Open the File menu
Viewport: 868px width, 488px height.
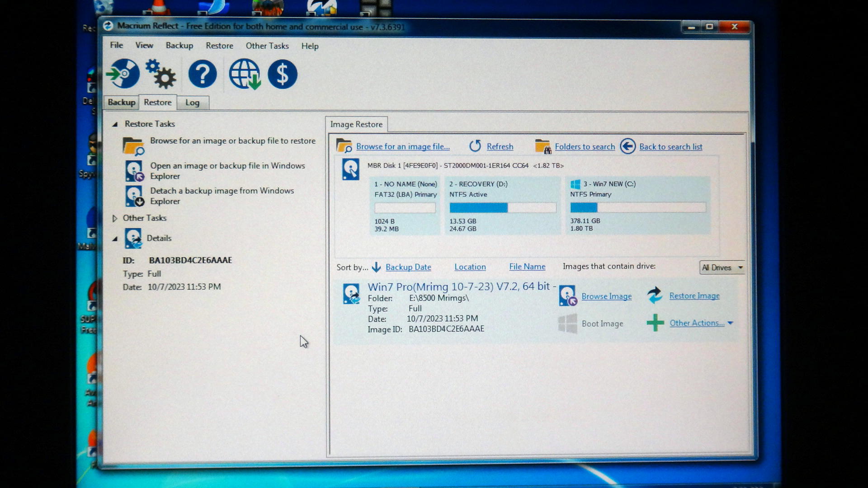coord(116,45)
